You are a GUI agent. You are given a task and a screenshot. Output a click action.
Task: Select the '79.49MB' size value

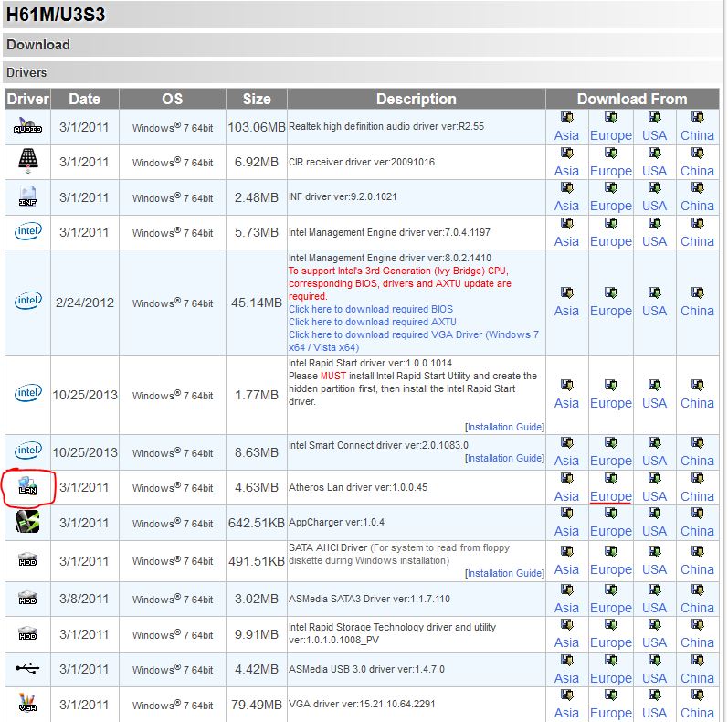(x=257, y=705)
